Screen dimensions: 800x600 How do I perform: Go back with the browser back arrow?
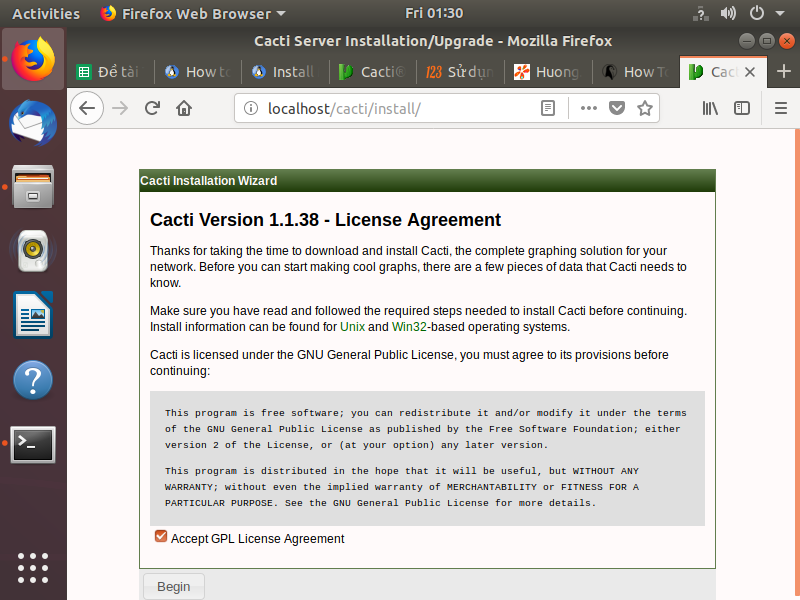point(87,108)
